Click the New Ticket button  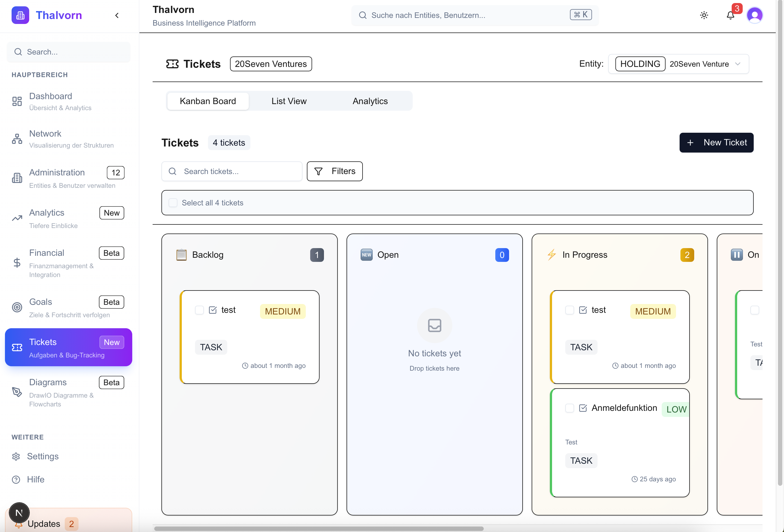pos(716,143)
